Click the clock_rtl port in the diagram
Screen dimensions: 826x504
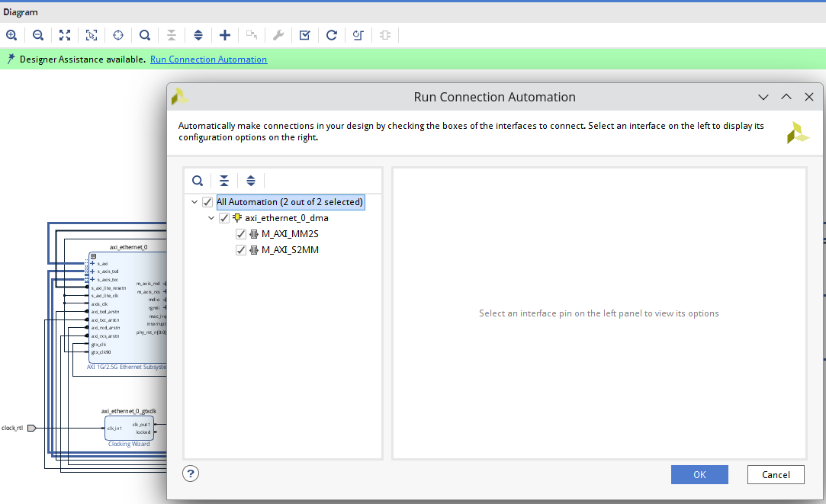31,428
